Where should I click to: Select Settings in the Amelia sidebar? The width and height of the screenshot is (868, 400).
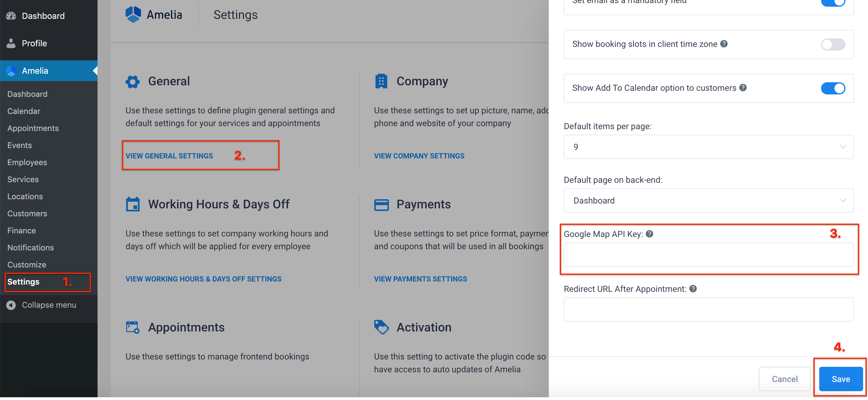[x=23, y=282]
